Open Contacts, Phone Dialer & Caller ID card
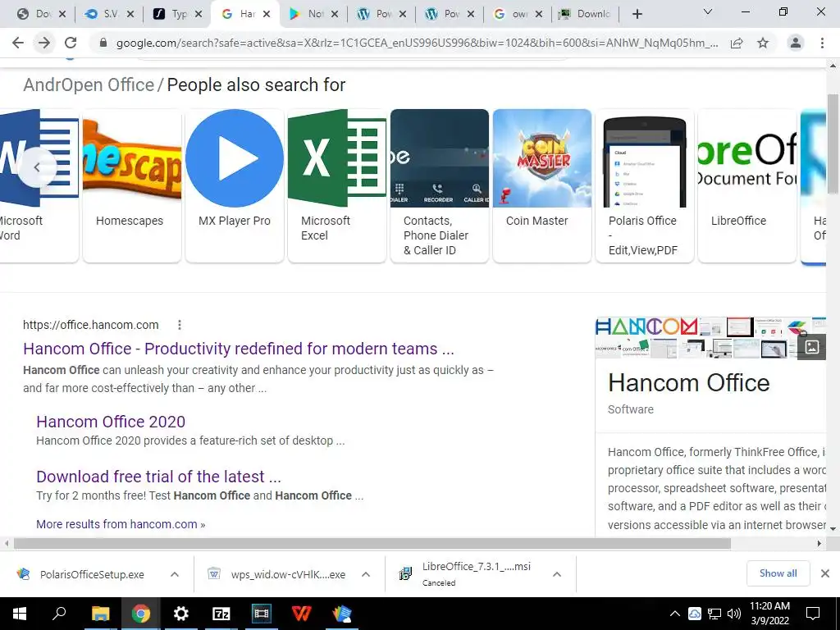This screenshot has width=840, height=630. click(440, 185)
